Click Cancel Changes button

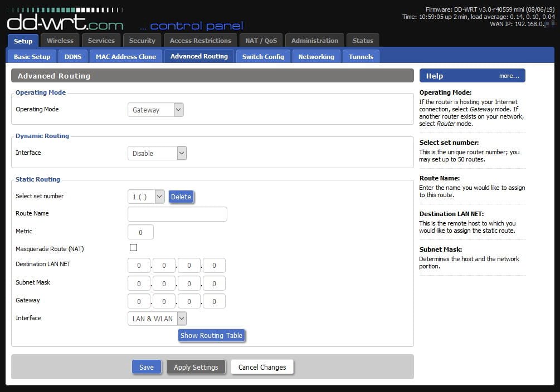pos(262,367)
